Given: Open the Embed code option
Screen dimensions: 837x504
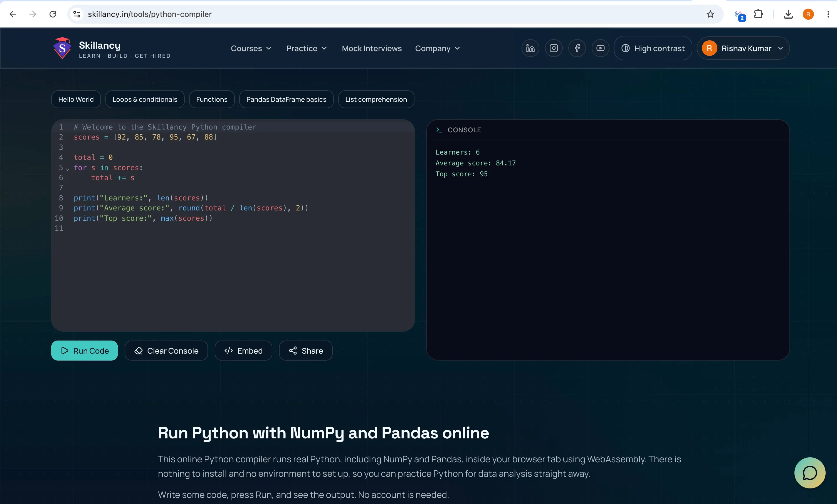Looking at the screenshot, I should (x=243, y=351).
